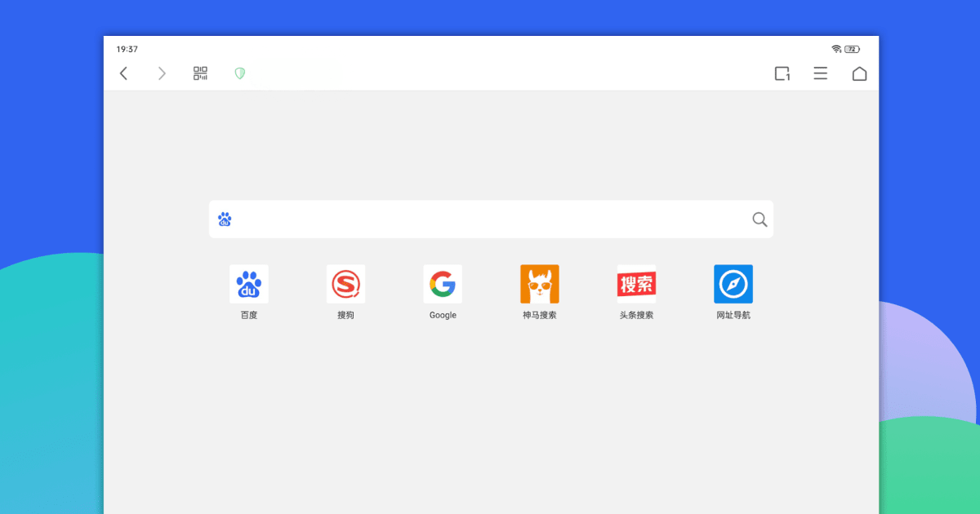This screenshot has width=980, height=514.
Task: Open the QR code scanner
Action: pos(199,73)
